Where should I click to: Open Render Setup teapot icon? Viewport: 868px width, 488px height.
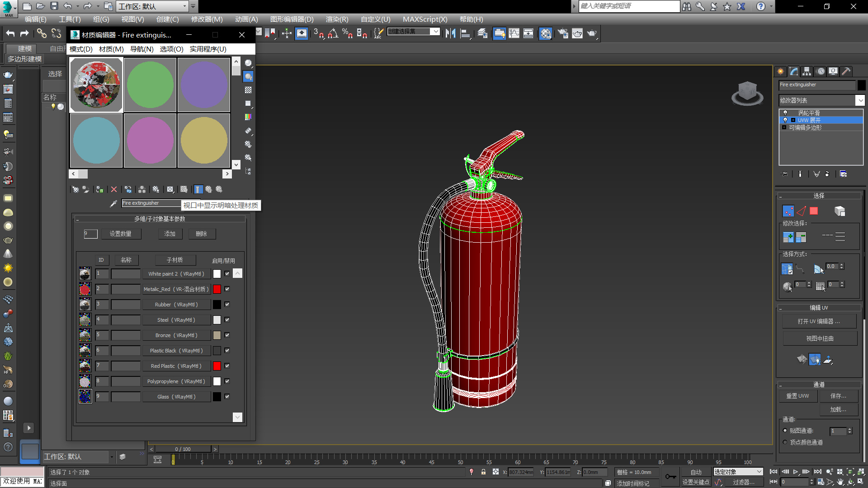pyautogui.click(x=562, y=33)
